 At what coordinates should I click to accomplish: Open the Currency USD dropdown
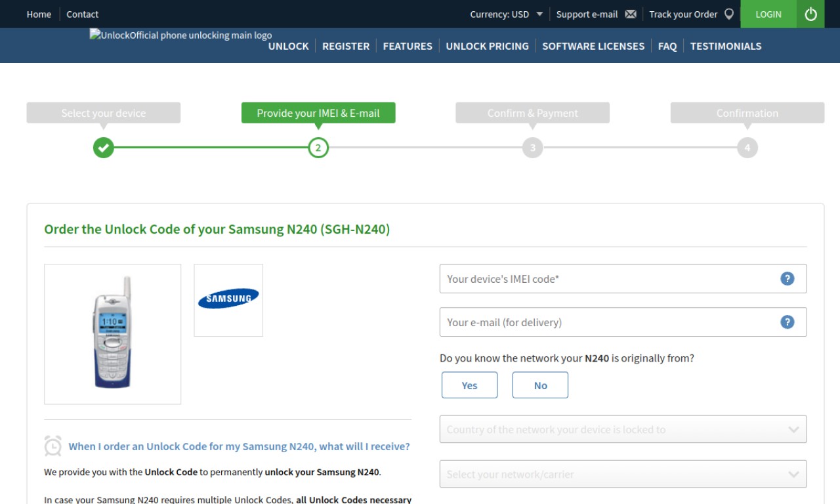[507, 14]
